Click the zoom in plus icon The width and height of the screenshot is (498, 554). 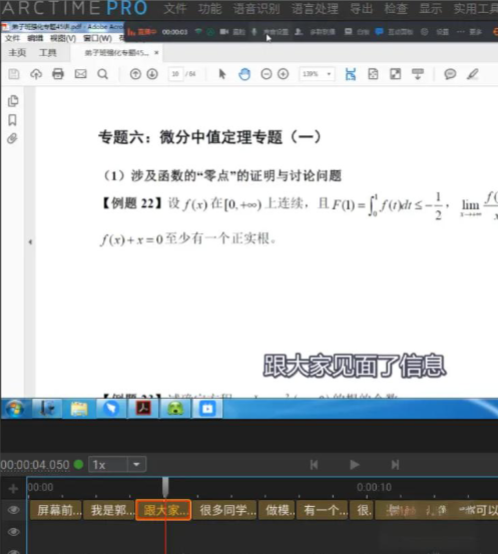[283, 74]
